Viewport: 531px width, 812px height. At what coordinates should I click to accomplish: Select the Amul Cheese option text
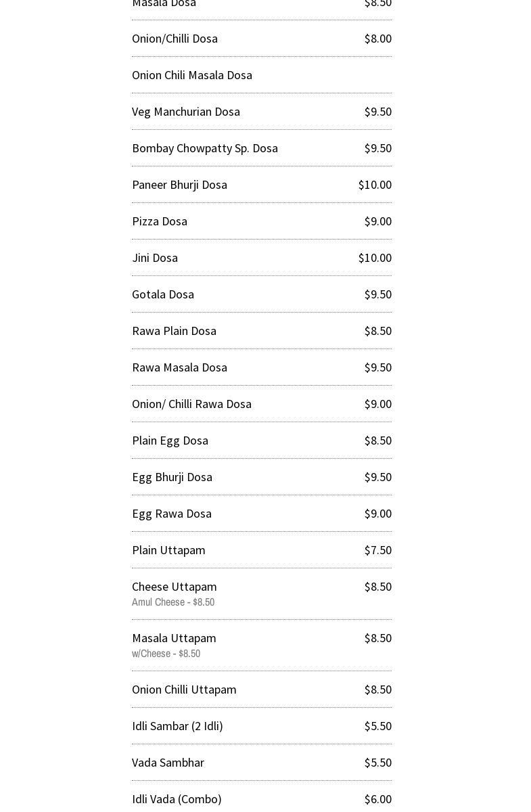click(173, 602)
